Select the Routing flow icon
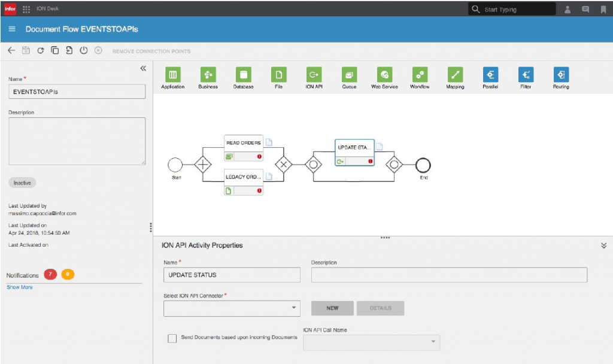The height and width of the screenshot is (364, 613). (x=561, y=74)
